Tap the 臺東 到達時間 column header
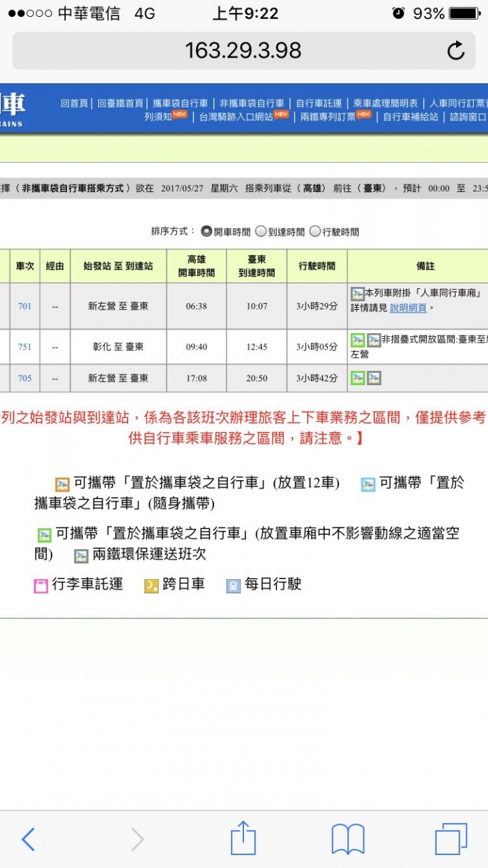The height and width of the screenshot is (868, 488). click(x=257, y=266)
